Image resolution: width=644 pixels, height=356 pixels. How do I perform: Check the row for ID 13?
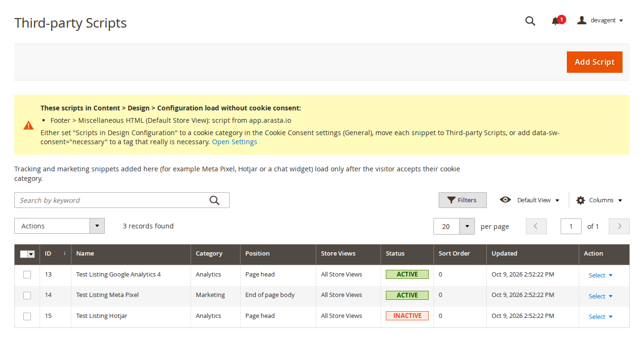coord(27,275)
